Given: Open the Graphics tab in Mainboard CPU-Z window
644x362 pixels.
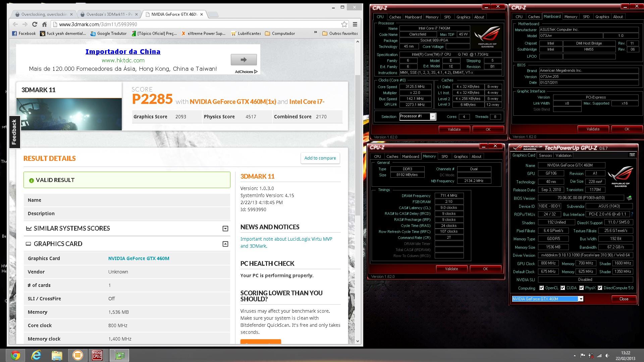Looking at the screenshot, I should pyautogui.click(x=602, y=17).
